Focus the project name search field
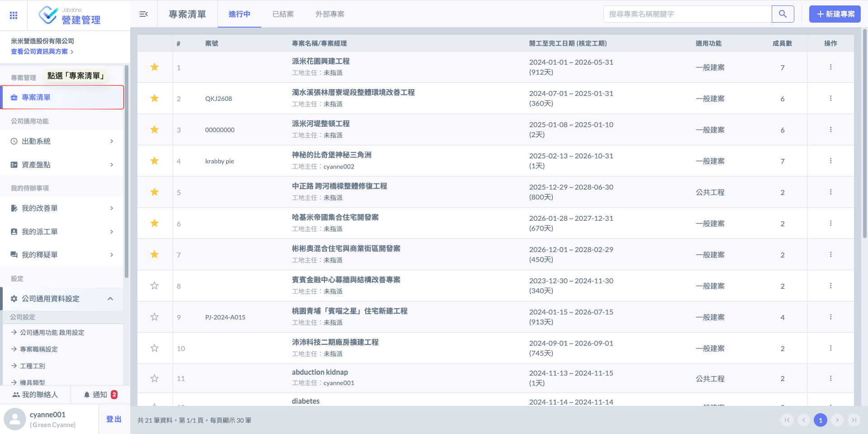 pos(687,14)
